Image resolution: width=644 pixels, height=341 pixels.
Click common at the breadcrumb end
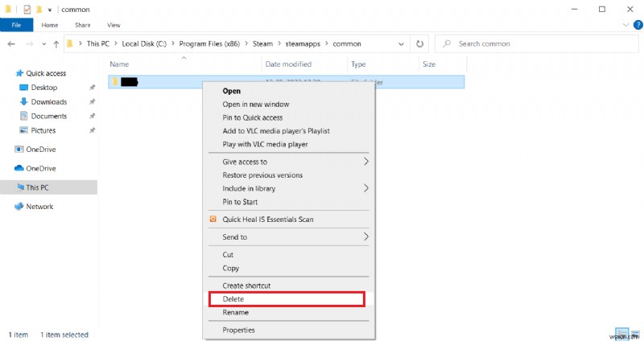(347, 43)
